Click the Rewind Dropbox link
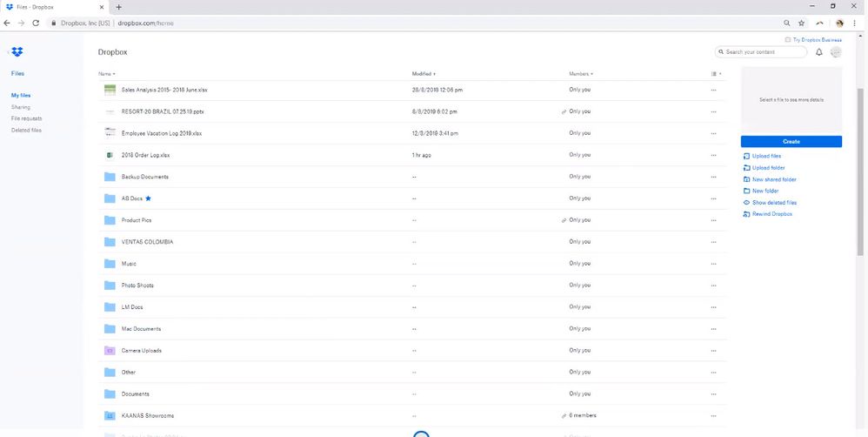 (771, 213)
